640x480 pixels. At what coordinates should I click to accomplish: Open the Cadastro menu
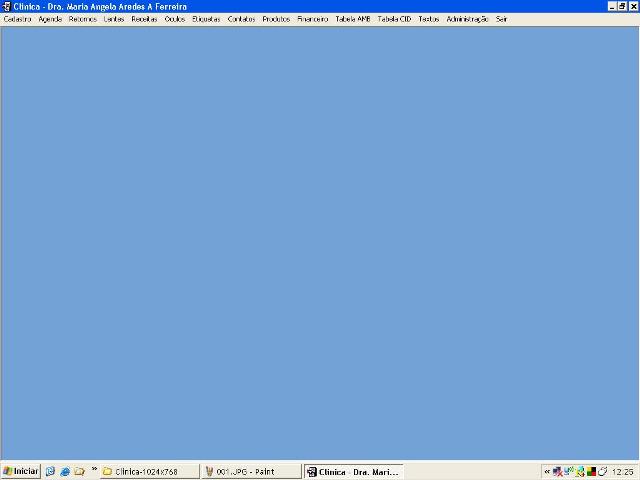click(18, 19)
